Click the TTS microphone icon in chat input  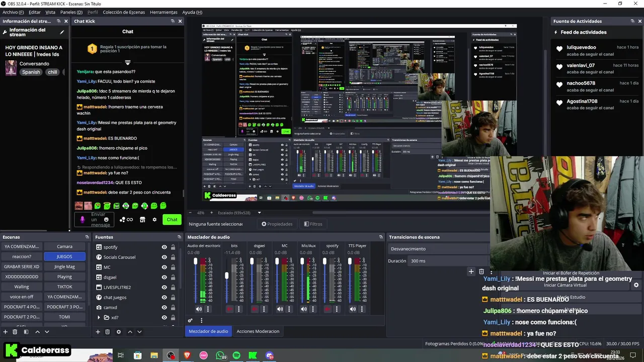[83, 219]
